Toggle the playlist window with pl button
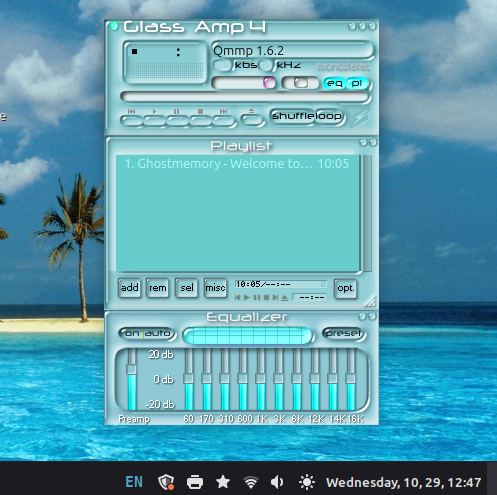Viewport: 497px width, 495px height. point(357,83)
